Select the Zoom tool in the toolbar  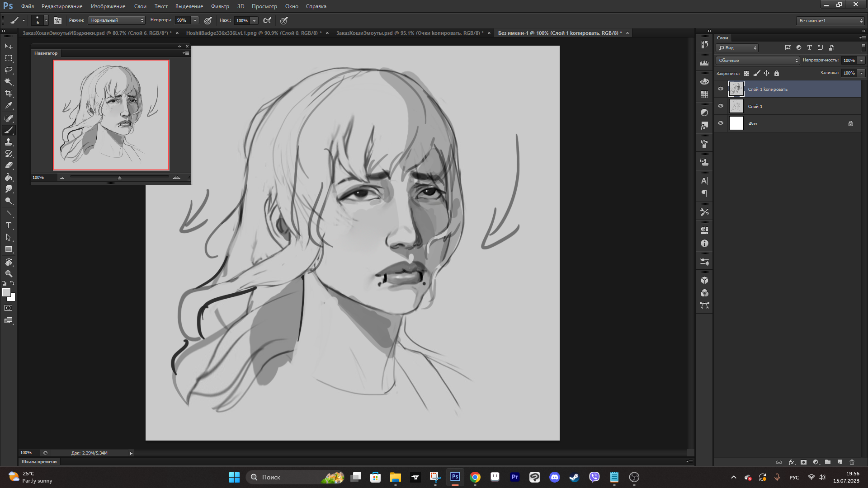tap(9, 274)
